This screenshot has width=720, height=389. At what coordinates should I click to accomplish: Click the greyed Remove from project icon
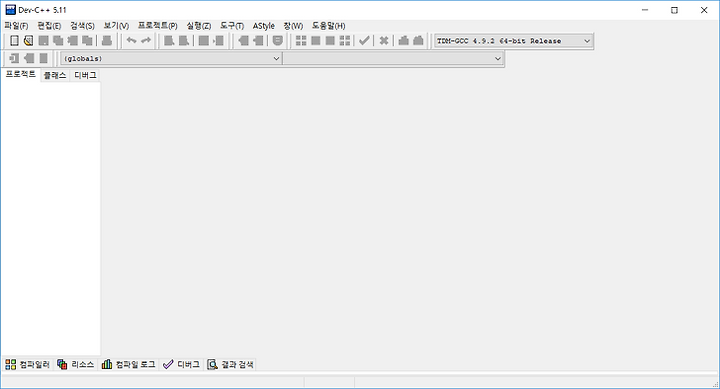click(x=258, y=41)
